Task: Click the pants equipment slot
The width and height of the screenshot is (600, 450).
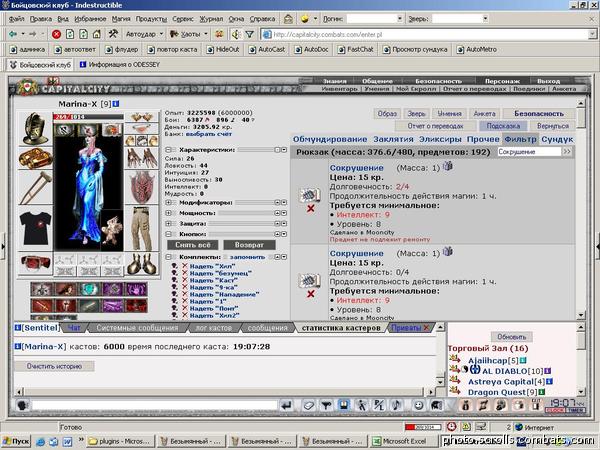Action: tap(142, 228)
